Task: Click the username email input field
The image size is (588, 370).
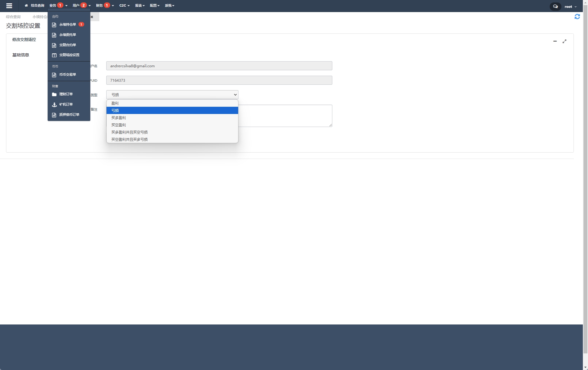Action: pyautogui.click(x=219, y=66)
